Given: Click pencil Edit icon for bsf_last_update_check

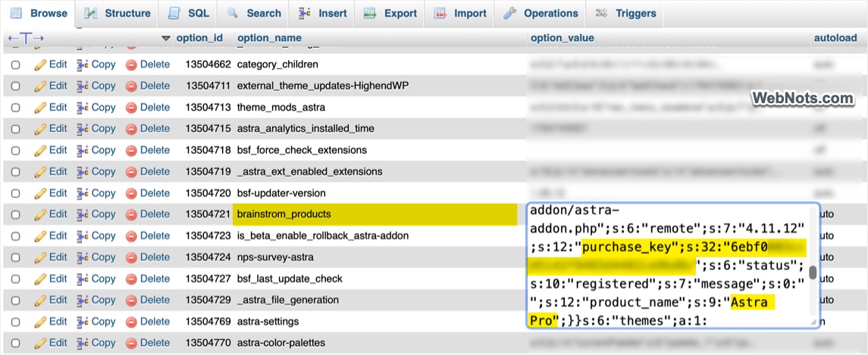Looking at the screenshot, I should pos(40,279).
